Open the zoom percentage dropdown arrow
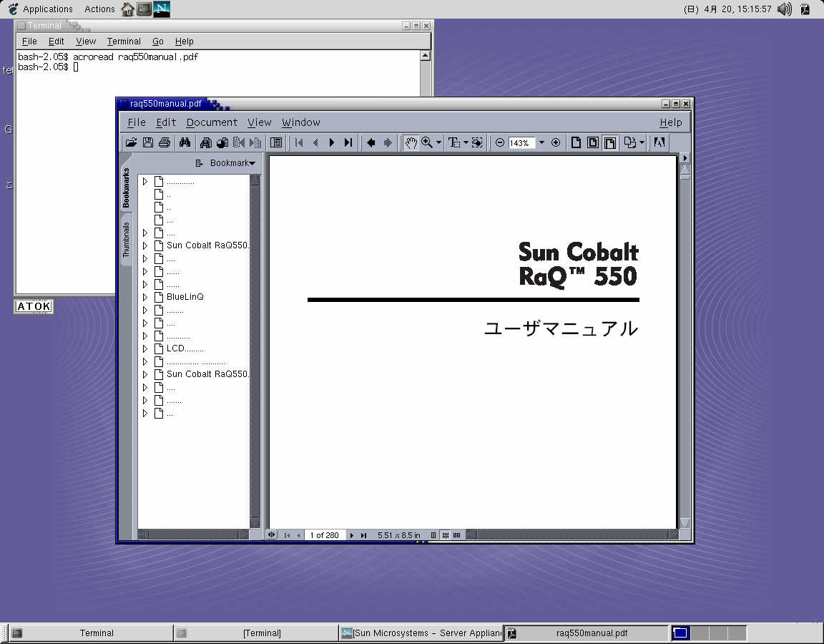 pyautogui.click(x=541, y=143)
